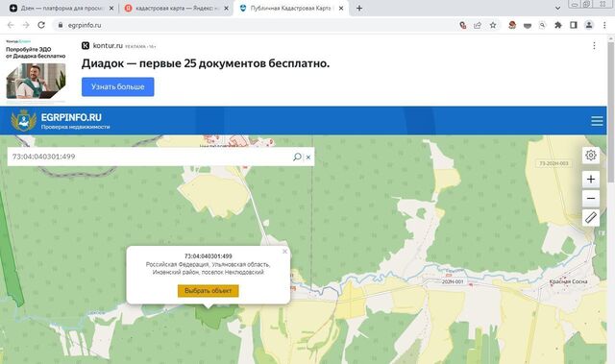
Task: Zoom out the map with minus
Action: (x=591, y=198)
